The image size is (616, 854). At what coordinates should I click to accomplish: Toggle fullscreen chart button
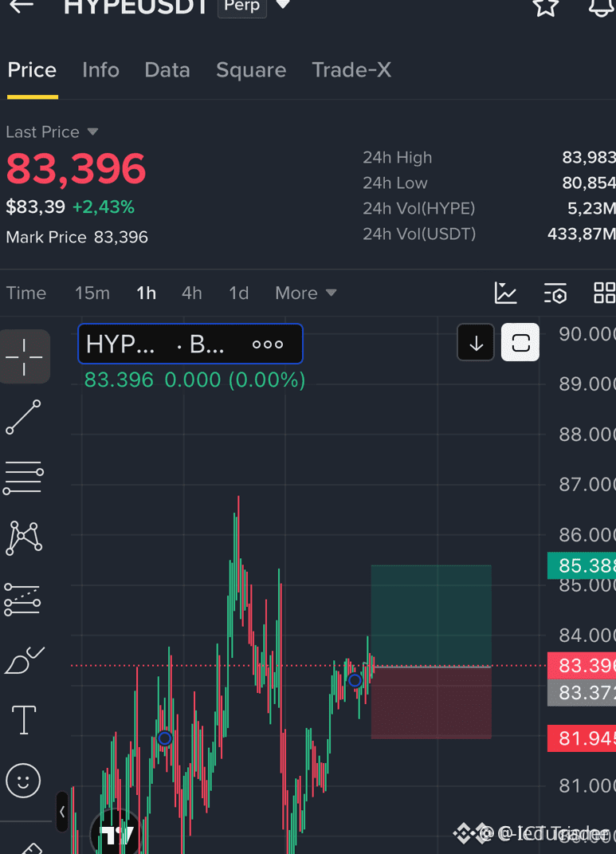pos(520,343)
